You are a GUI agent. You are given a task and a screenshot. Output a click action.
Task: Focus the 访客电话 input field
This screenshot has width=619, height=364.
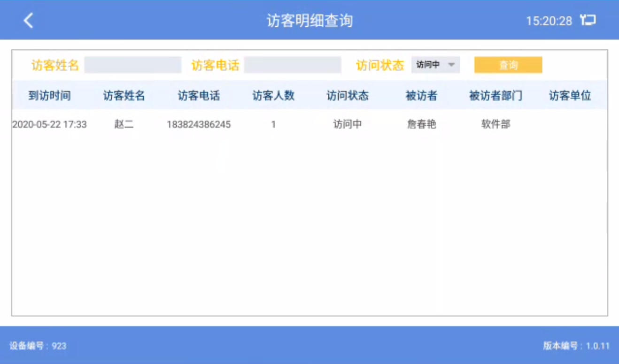tap(293, 65)
